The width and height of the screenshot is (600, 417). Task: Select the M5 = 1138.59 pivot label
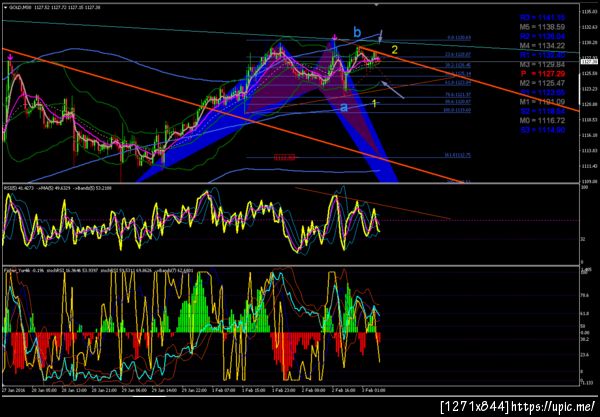[x=542, y=27]
